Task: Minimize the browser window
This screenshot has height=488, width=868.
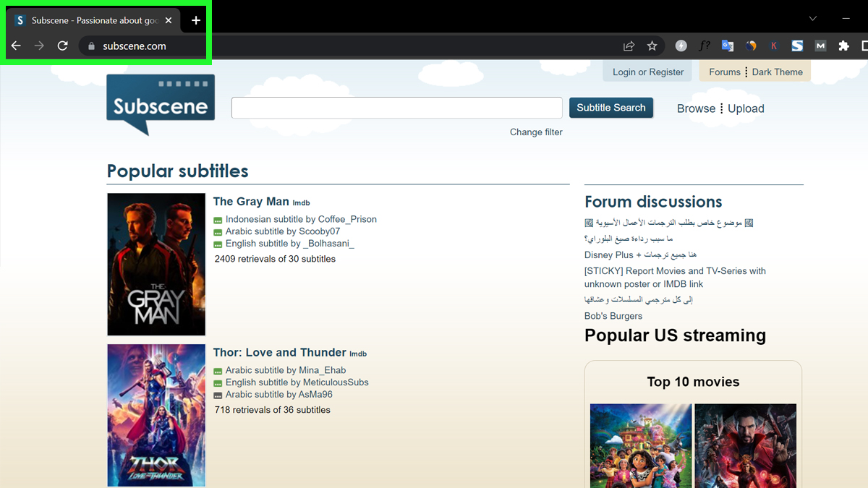Action: click(x=846, y=19)
